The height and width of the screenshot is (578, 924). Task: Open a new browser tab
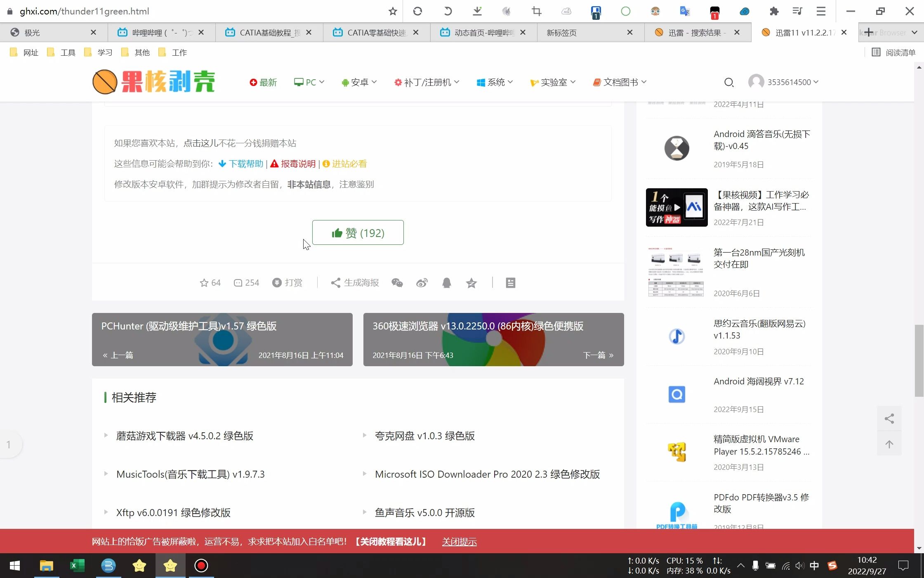(x=868, y=32)
